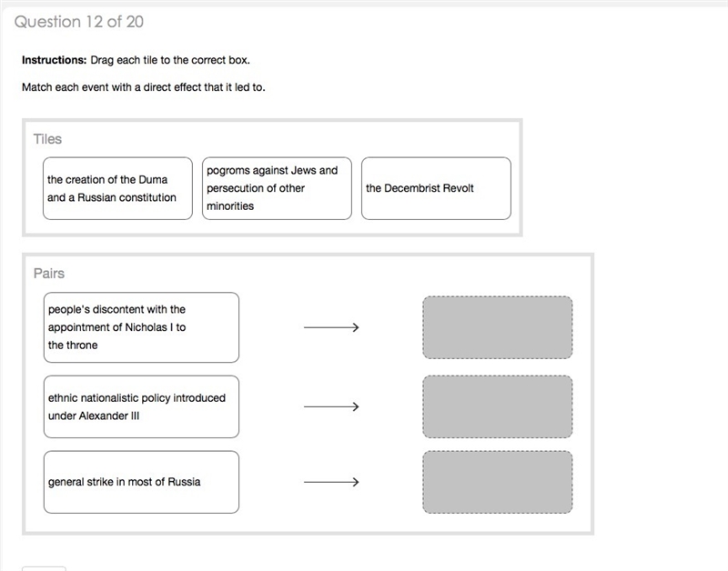Click empty drop box beside general strike
The image size is (728, 571).
[x=497, y=482]
